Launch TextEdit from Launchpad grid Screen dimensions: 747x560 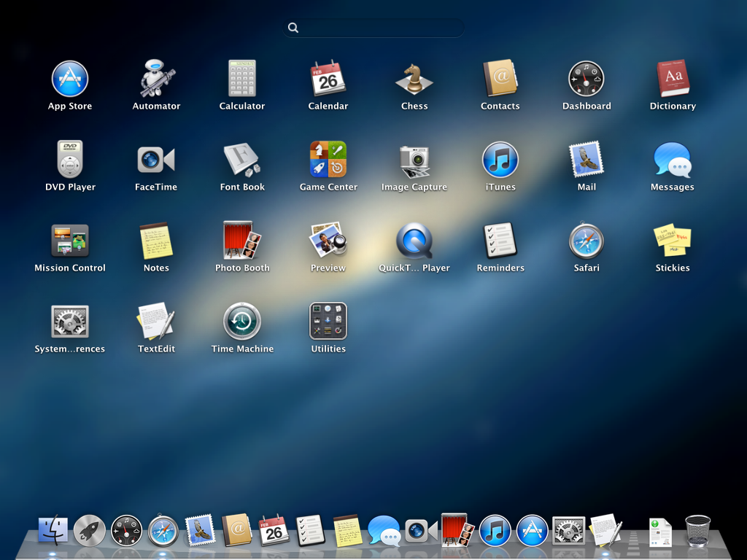[x=156, y=322]
